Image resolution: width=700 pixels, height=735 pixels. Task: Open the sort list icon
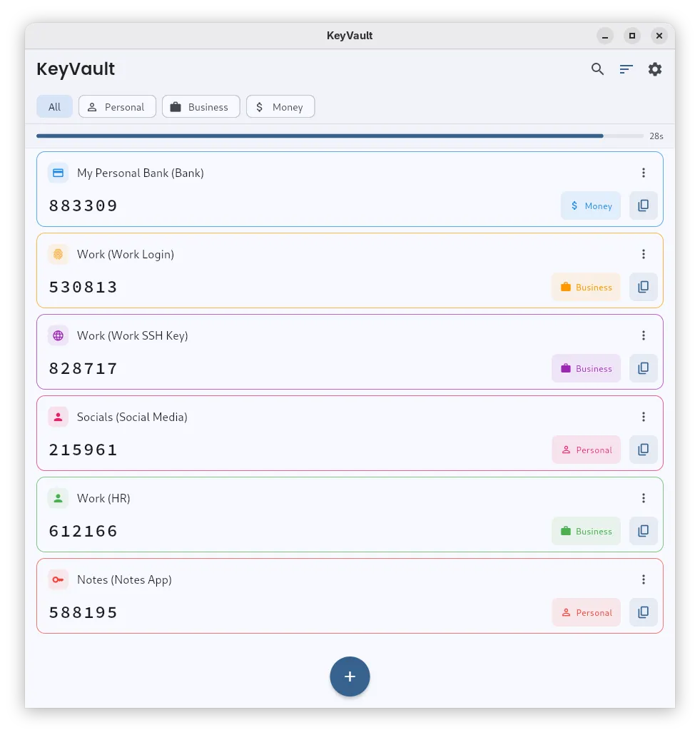626,69
